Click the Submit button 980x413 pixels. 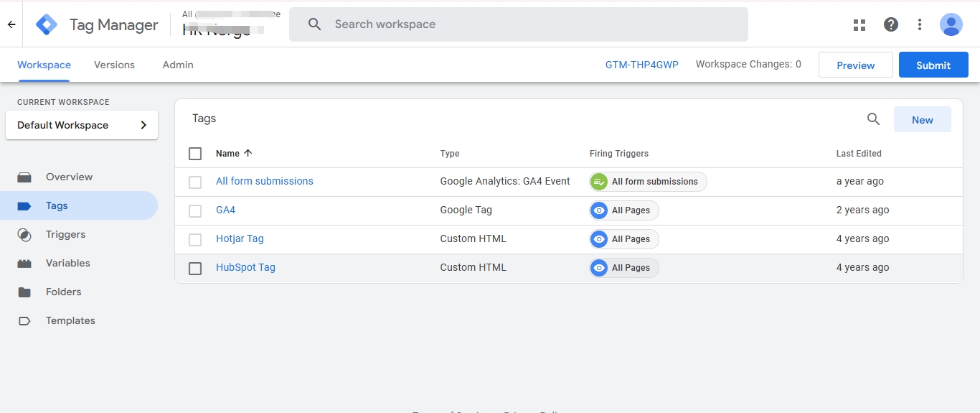point(933,65)
